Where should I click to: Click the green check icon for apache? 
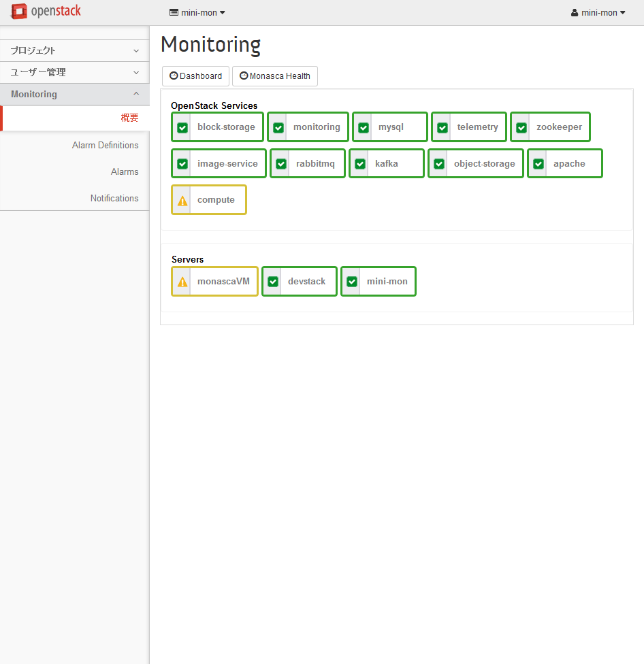click(x=538, y=164)
